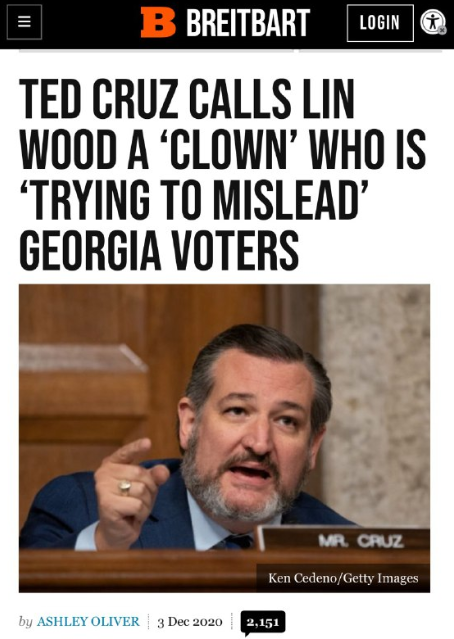Open the hamburger navigation menu

24,22
